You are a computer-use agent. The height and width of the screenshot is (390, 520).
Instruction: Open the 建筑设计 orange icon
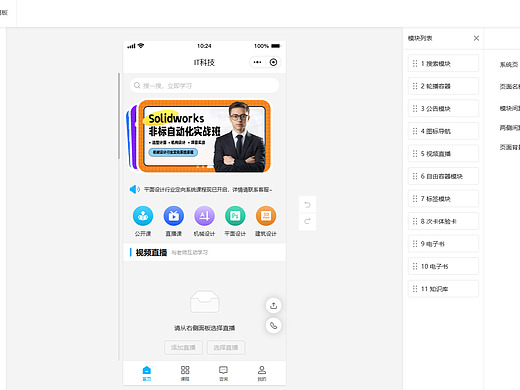[x=266, y=216]
